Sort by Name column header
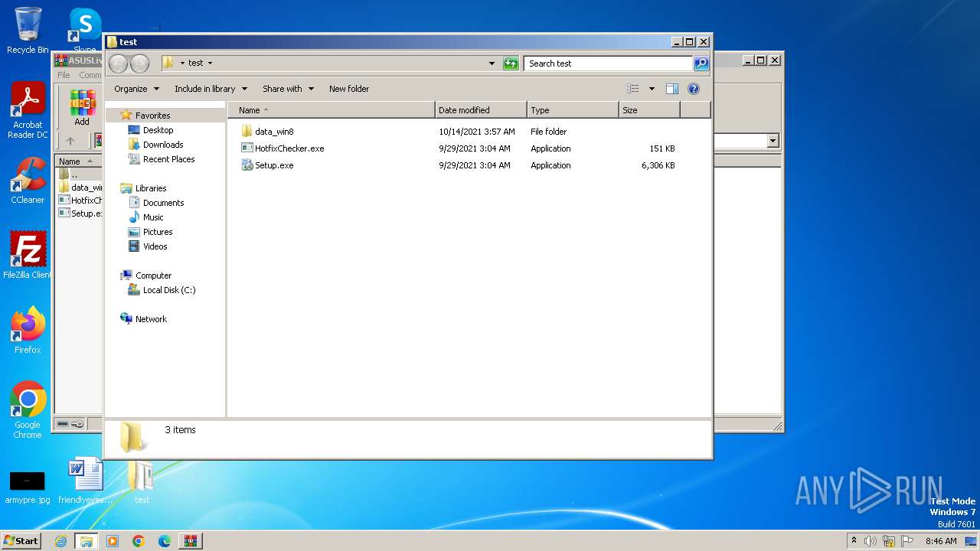 [331, 110]
